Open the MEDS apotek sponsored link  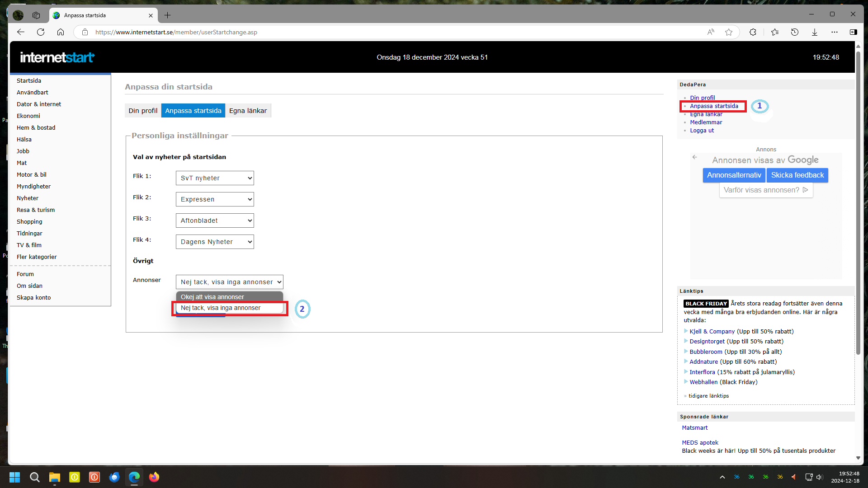click(x=700, y=443)
